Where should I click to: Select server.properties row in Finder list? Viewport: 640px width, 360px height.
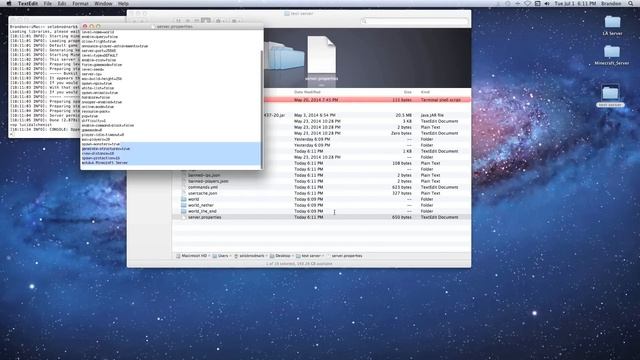click(x=322, y=217)
